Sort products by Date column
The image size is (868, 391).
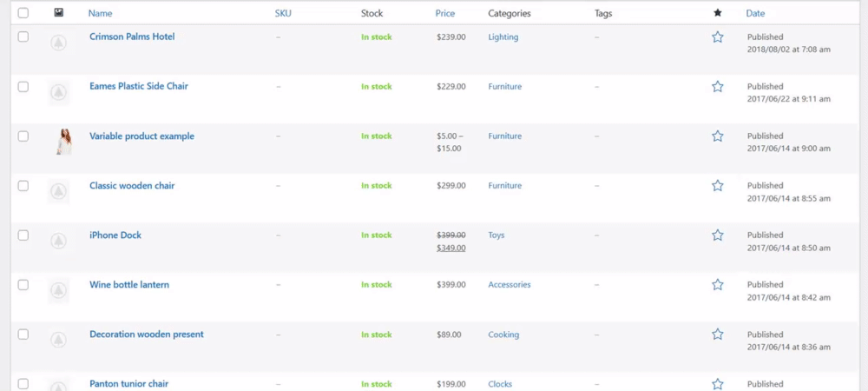[755, 13]
